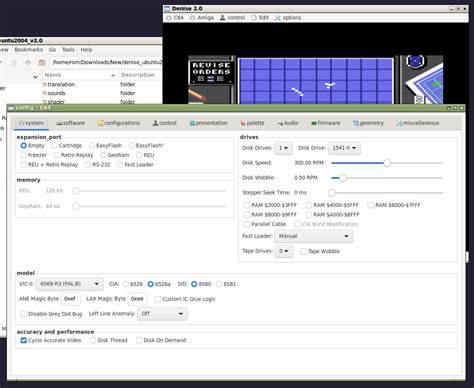Open the options menu in Denise window

(288, 18)
